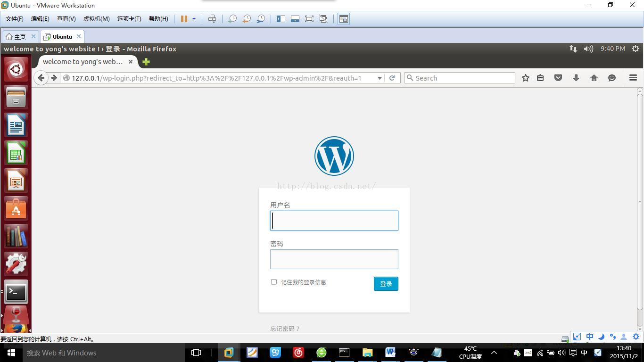Click the Firefox address bar URL

click(x=217, y=78)
